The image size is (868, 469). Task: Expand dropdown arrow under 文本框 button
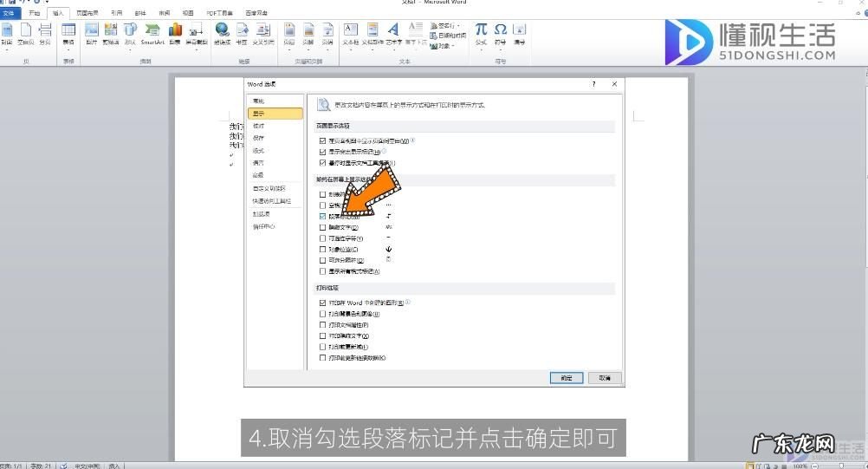pos(351,49)
